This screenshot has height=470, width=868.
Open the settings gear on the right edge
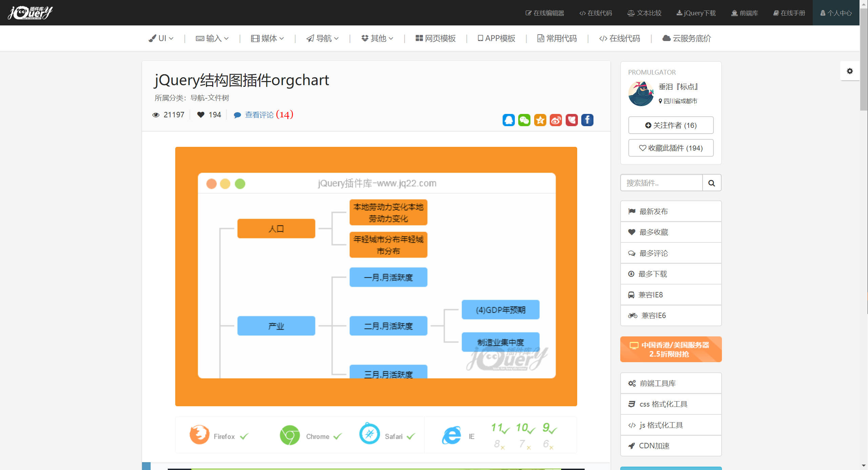point(850,71)
